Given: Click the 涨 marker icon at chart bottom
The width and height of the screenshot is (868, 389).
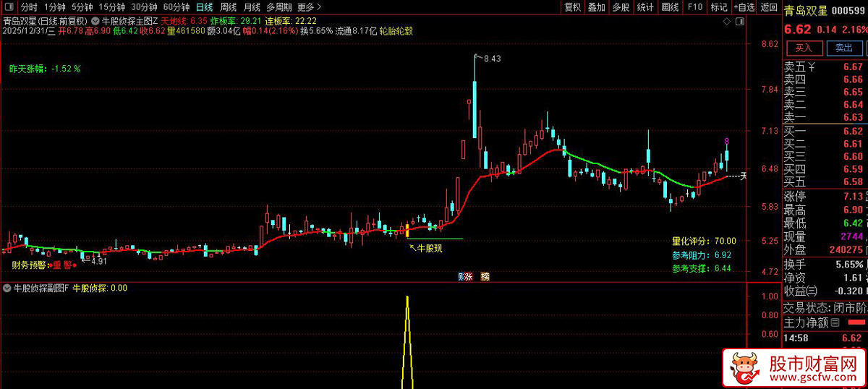Looking at the screenshot, I should point(469,276).
